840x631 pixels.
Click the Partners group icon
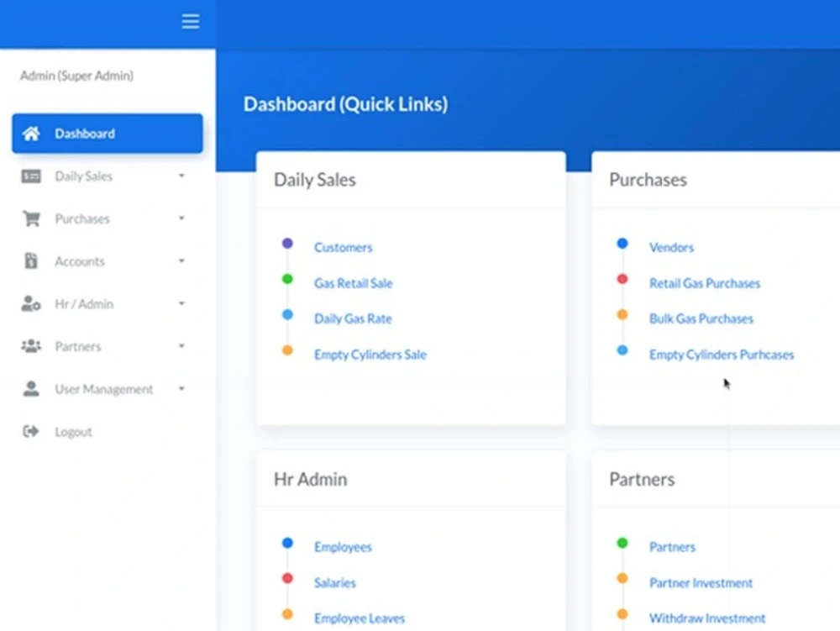(31, 346)
